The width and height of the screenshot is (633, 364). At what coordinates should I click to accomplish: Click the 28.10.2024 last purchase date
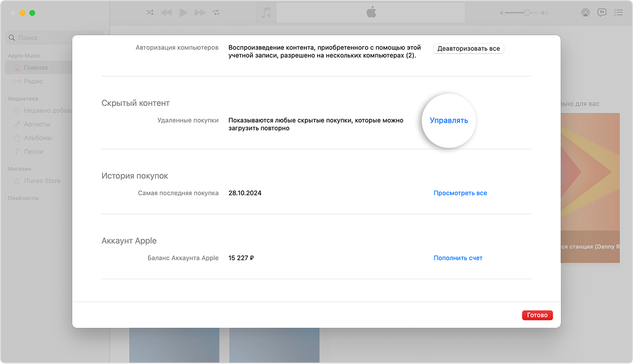pos(245,193)
